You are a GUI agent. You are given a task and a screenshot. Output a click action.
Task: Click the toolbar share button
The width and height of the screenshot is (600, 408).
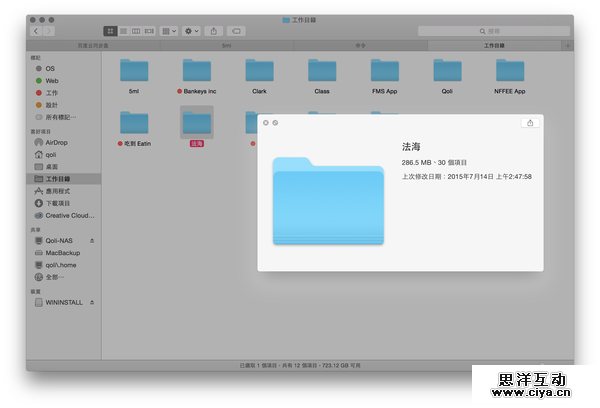pyautogui.click(x=214, y=31)
